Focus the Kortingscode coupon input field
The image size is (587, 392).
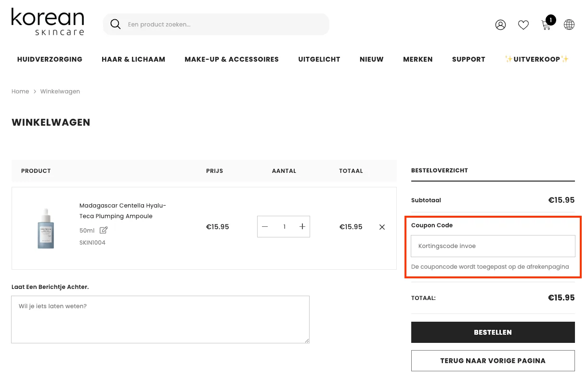coord(493,246)
